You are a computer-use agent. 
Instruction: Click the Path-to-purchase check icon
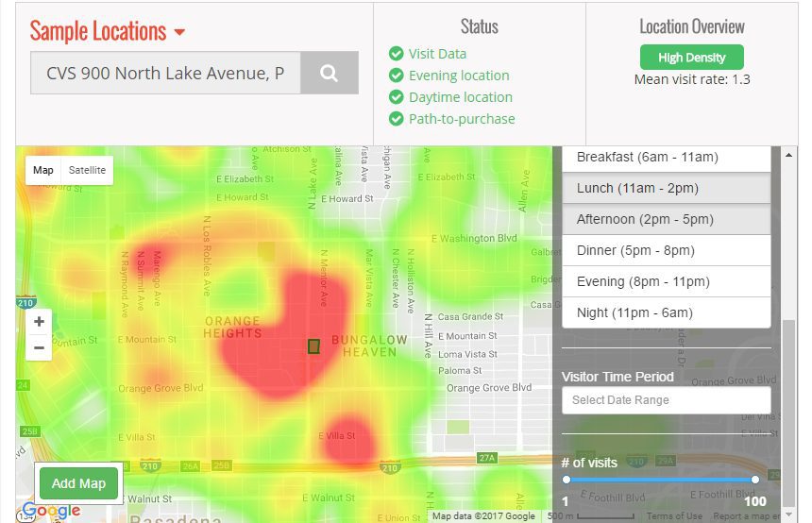(397, 119)
